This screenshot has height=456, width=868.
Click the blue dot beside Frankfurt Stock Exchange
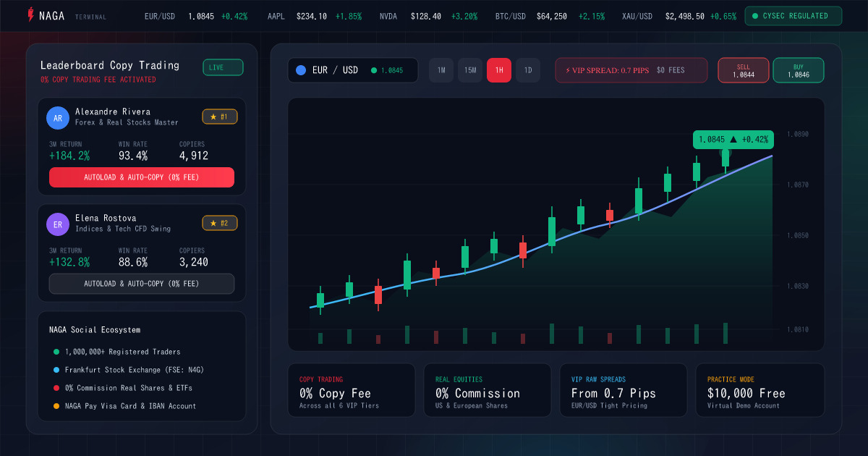click(x=56, y=370)
